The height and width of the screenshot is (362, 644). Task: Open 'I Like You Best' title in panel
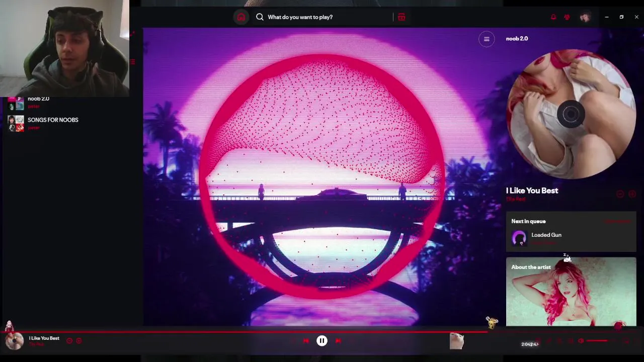click(x=532, y=191)
